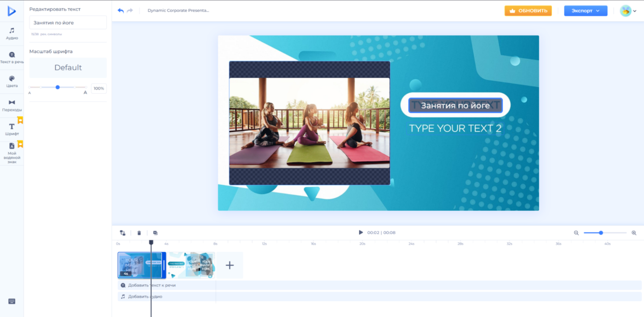Zoom in the timeline
Viewport: 644px width, 317px height.
pos(634,233)
